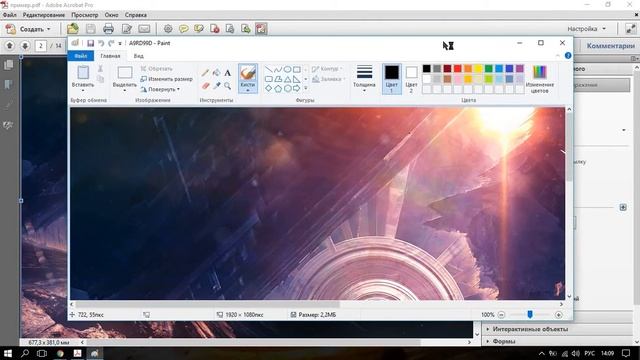Image resolution: width=640 pixels, height=360 pixels.
Task: Open the Окно menu in Acrobat
Action: [x=111, y=15]
